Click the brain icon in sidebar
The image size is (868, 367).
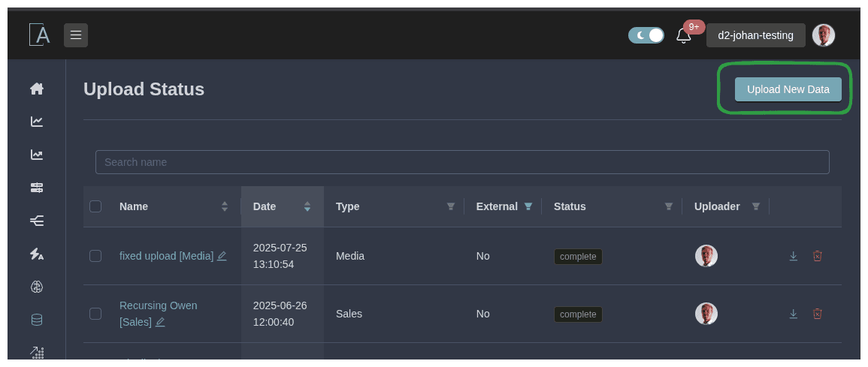pos(37,287)
